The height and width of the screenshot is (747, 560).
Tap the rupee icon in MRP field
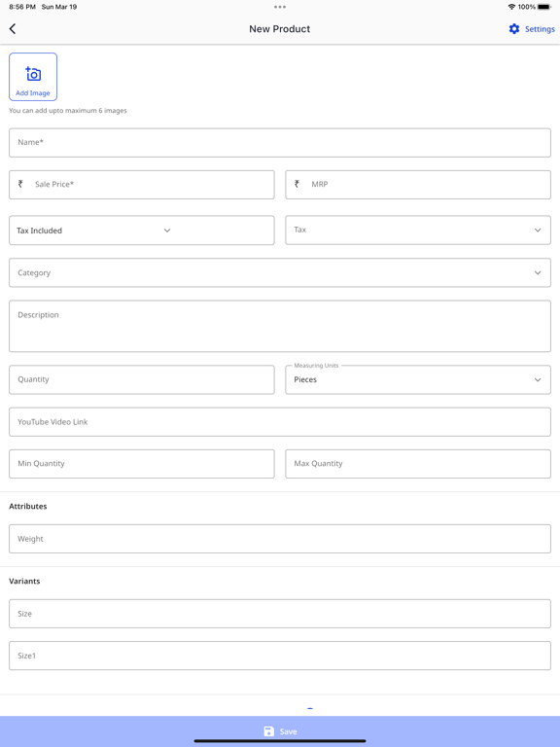(x=297, y=184)
